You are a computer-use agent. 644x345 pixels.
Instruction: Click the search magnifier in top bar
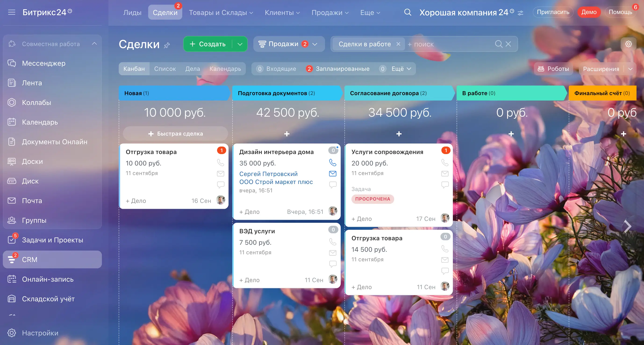[408, 12]
